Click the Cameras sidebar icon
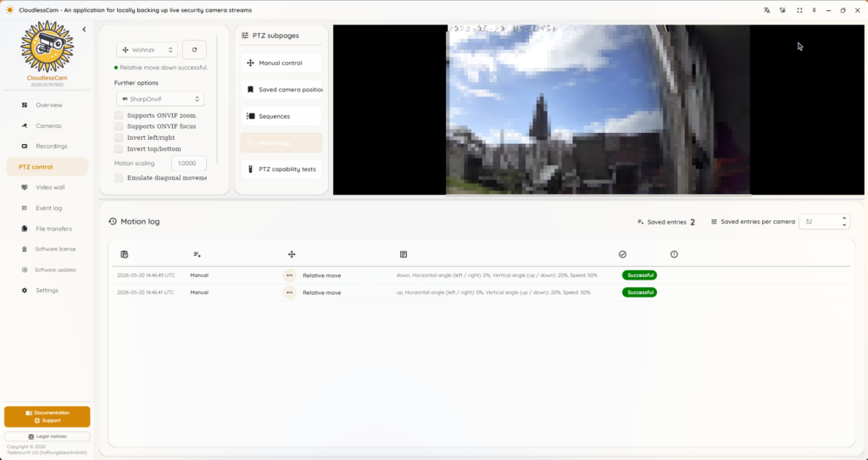Screen dimensions: 868x460 point(25,125)
